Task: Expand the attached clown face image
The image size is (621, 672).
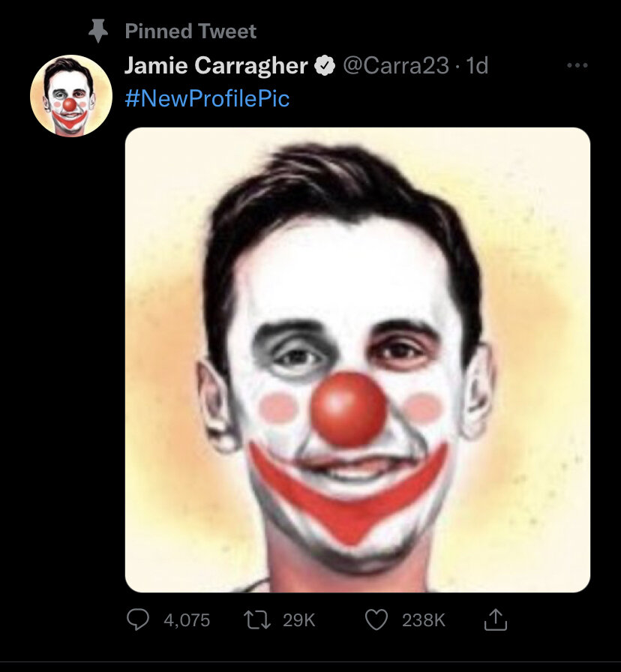Action: pos(357,360)
